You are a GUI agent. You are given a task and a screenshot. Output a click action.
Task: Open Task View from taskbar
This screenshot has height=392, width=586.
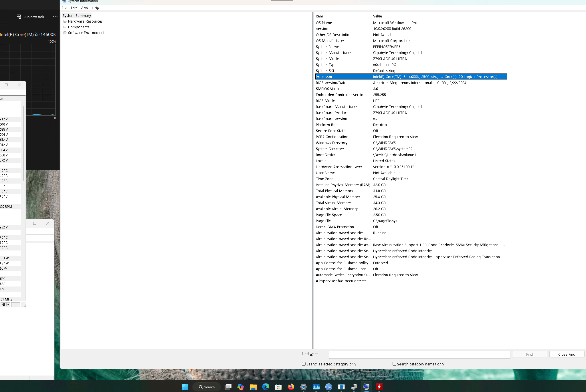point(228,387)
